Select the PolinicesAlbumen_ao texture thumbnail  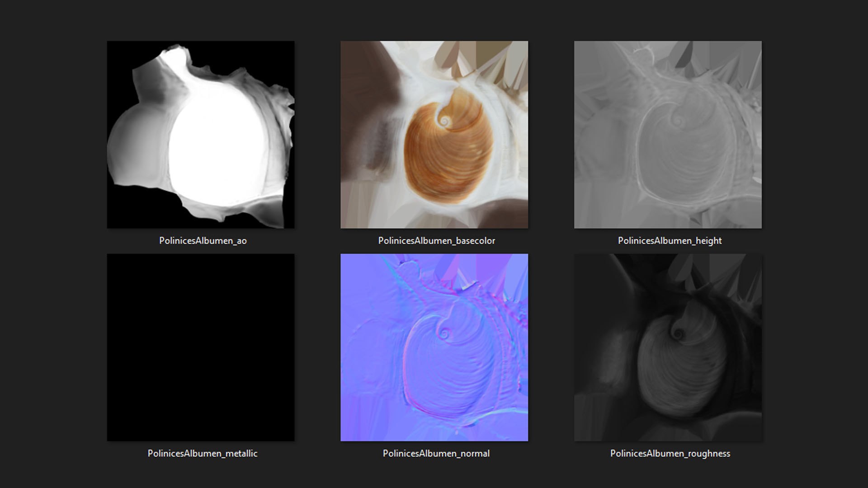pyautogui.click(x=201, y=135)
